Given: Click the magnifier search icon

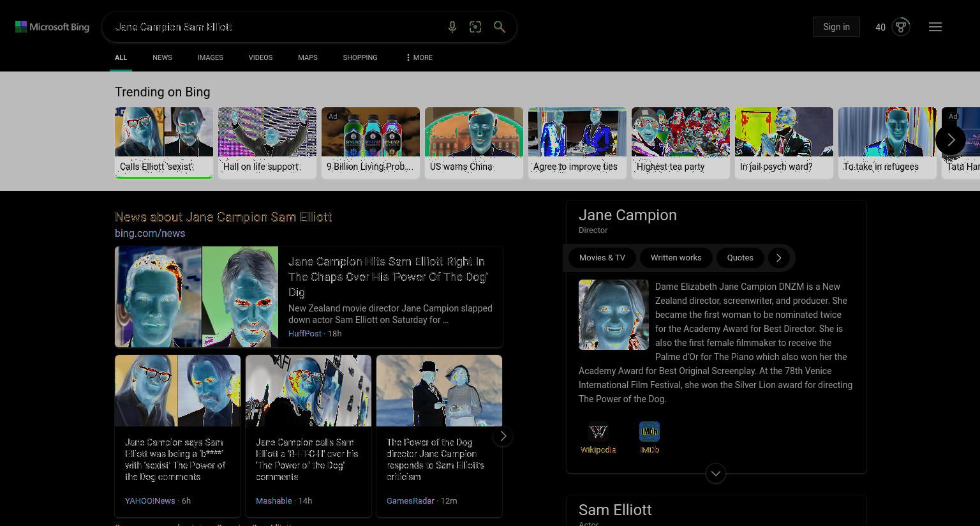Looking at the screenshot, I should point(500,27).
